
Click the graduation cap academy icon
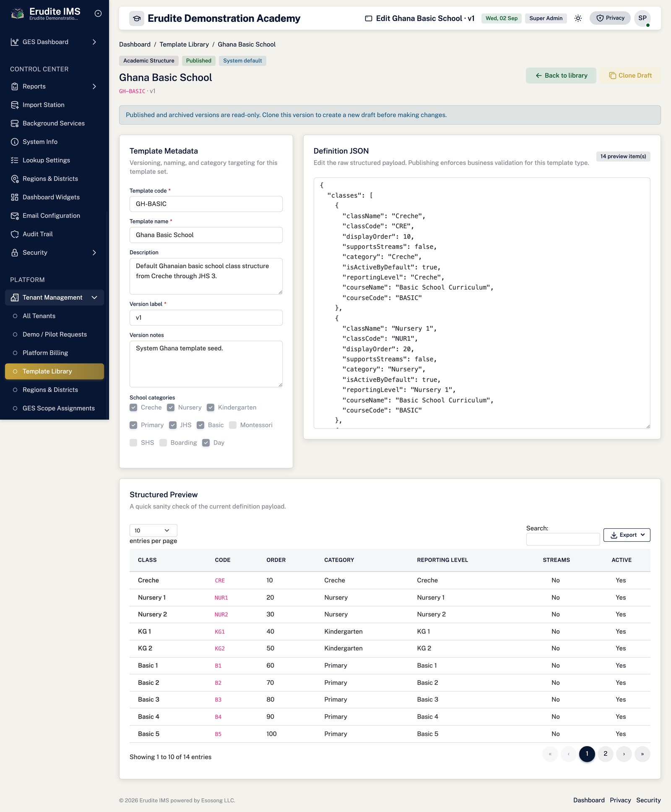coord(136,18)
